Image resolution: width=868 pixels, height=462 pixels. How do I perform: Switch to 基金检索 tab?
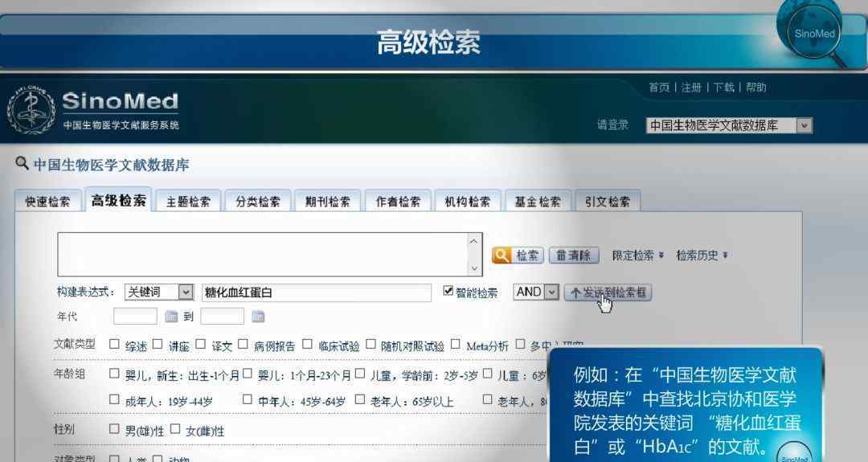click(x=538, y=202)
